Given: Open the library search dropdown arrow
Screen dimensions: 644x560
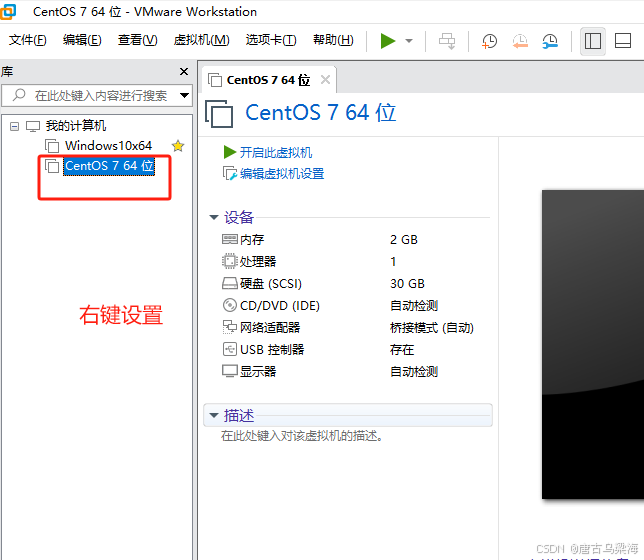Looking at the screenshot, I should pyautogui.click(x=184, y=95).
